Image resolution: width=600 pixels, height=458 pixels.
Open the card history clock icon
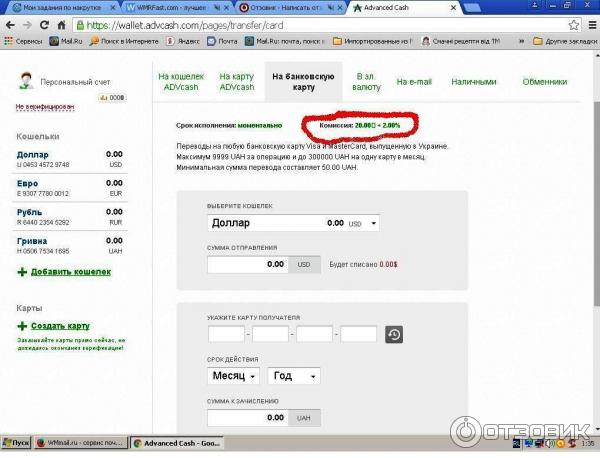[x=394, y=334]
